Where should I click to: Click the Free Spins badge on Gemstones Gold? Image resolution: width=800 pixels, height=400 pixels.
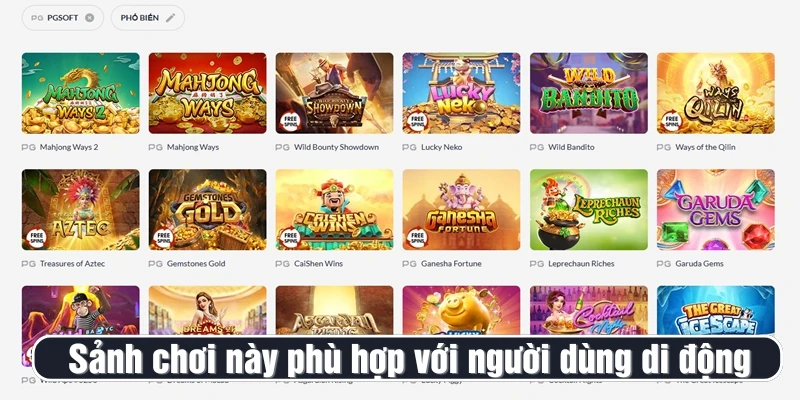tap(163, 238)
